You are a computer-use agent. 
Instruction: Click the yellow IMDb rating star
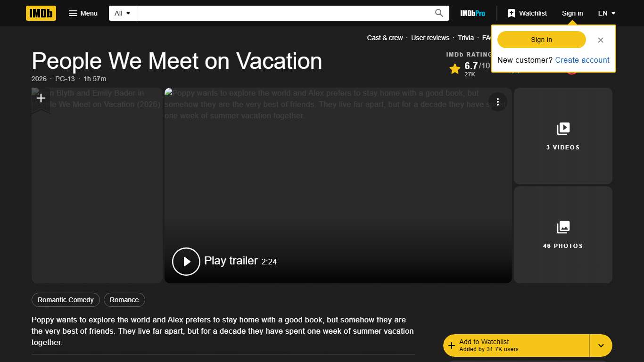(x=454, y=69)
